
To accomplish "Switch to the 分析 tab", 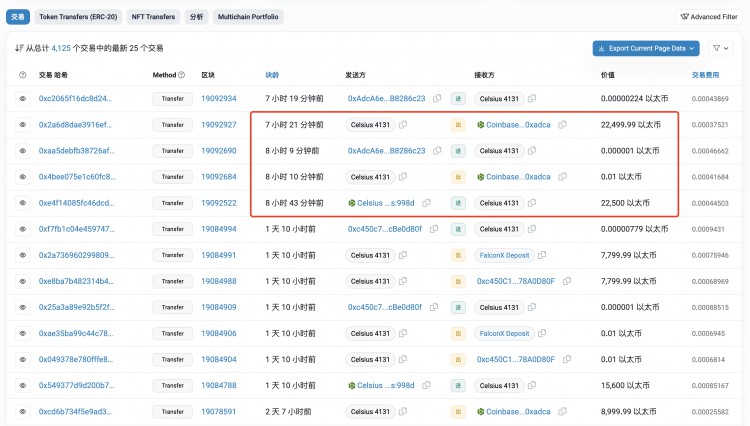I will point(196,17).
